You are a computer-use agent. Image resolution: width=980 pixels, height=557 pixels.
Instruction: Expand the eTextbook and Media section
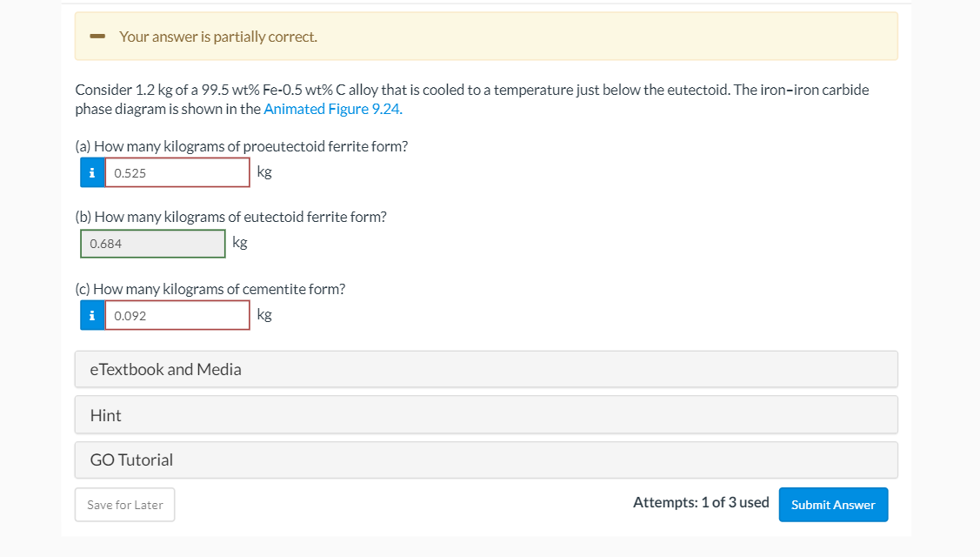click(487, 368)
